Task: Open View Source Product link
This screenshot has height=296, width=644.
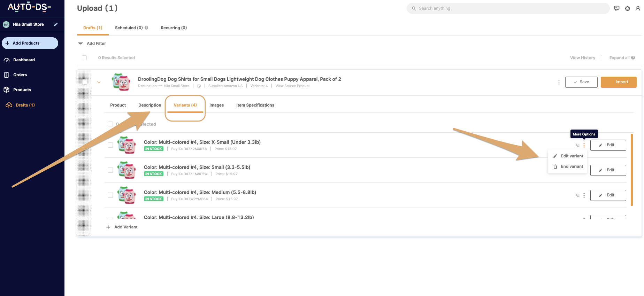Action: click(292, 86)
